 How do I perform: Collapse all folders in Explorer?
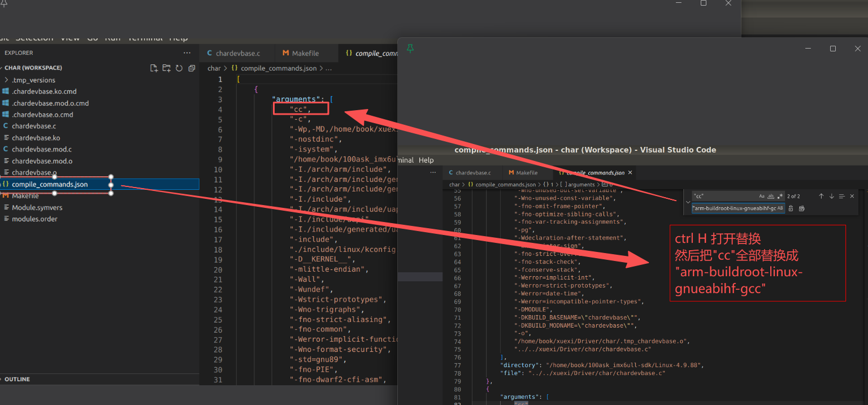[192, 68]
